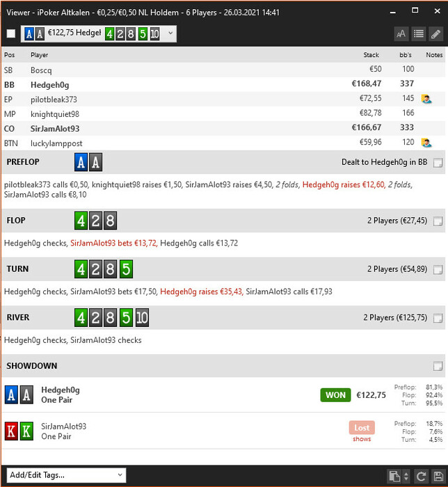Select player Hedgeh0g in BB row
This screenshot has height=487, width=448.
click(x=223, y=84)
